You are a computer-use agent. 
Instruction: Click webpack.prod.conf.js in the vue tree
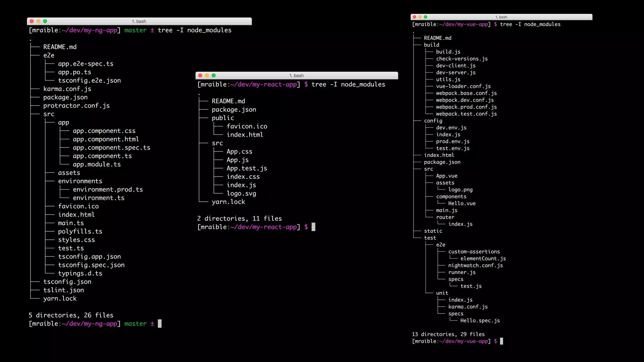[x=466, y=107]
